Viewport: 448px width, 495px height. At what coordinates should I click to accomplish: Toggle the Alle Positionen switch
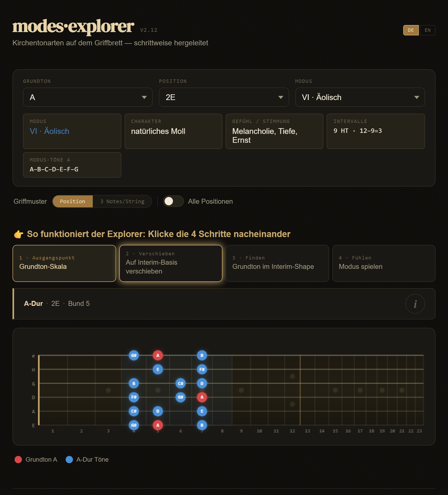point(173,201)
